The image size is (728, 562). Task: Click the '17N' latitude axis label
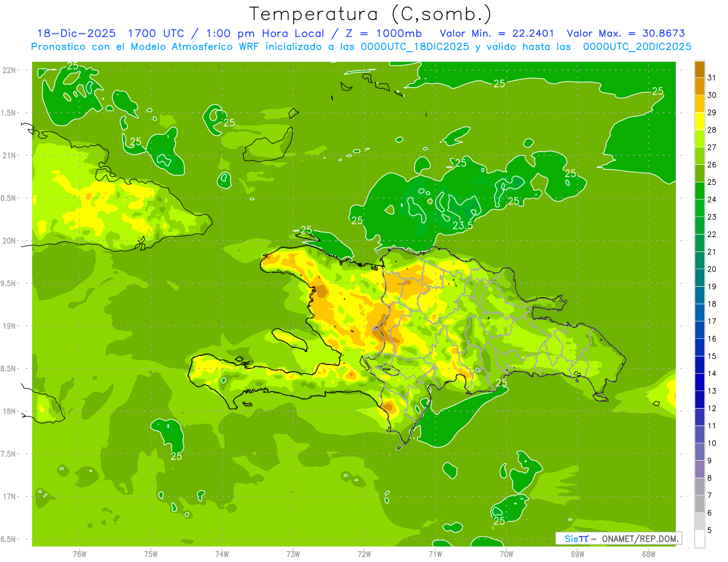pyautogui.click(x=10, y=497)
